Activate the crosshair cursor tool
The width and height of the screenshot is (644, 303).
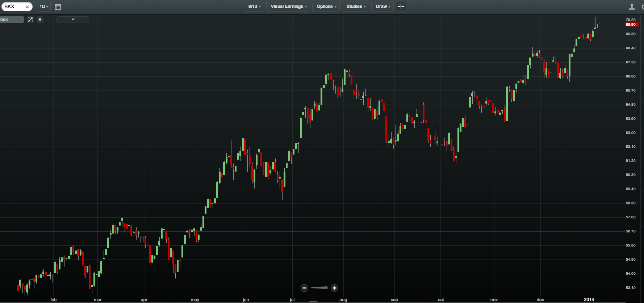[x=401, y=7]
